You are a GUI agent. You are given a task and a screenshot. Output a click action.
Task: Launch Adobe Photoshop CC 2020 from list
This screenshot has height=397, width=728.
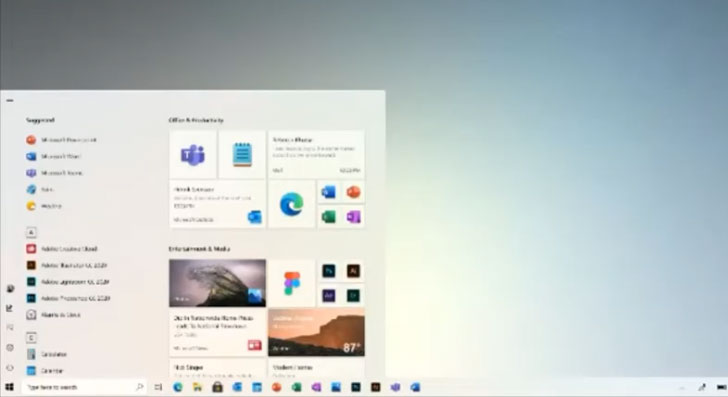68,298
